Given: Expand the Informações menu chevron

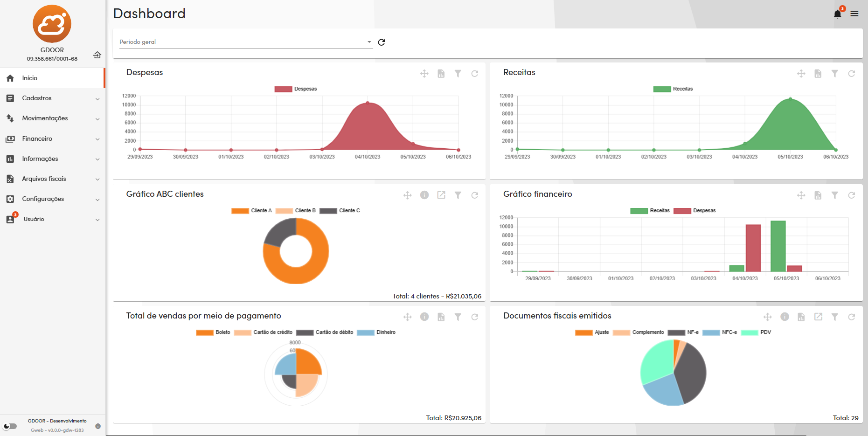Looking at the screenshot, I should click(97, 159).
